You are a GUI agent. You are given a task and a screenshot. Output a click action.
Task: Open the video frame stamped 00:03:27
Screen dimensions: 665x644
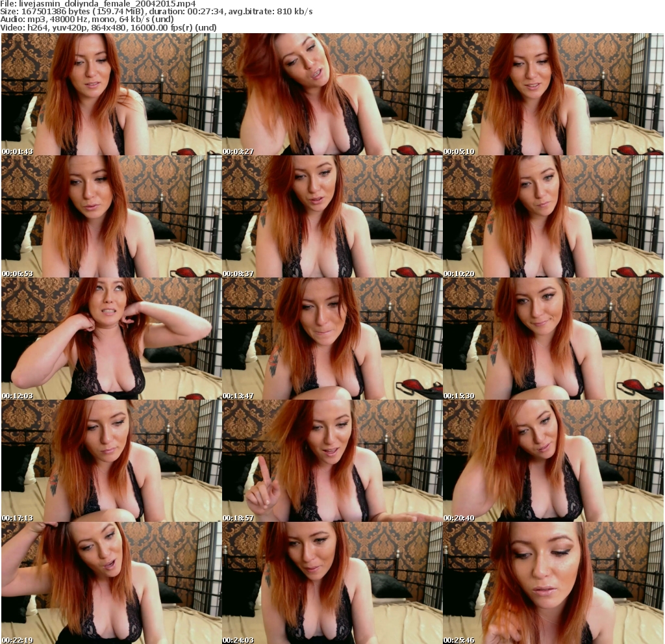tap(332, 94)
